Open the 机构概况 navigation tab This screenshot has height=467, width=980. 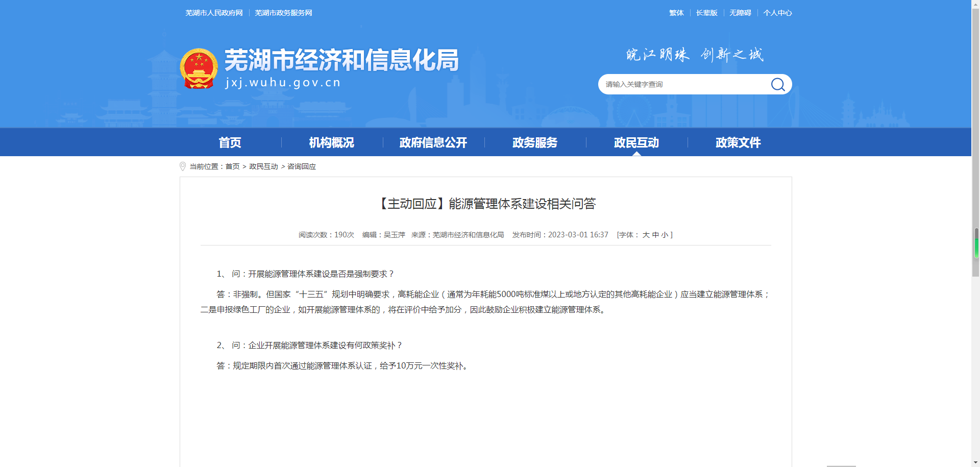point(331,142)
